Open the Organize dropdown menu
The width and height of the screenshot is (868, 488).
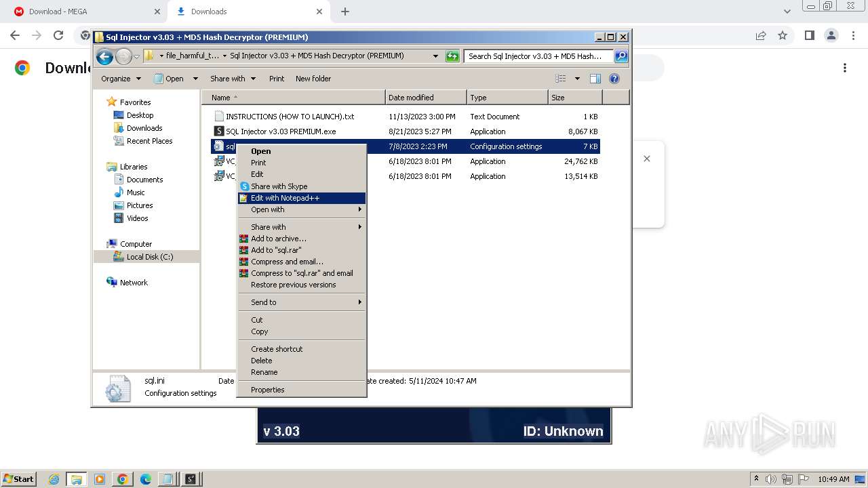[121, 79]
